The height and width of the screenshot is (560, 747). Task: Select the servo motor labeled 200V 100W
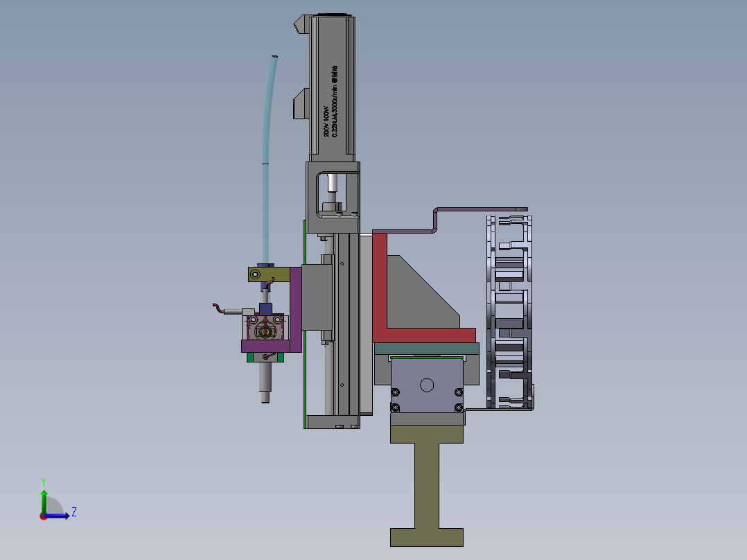332,86
